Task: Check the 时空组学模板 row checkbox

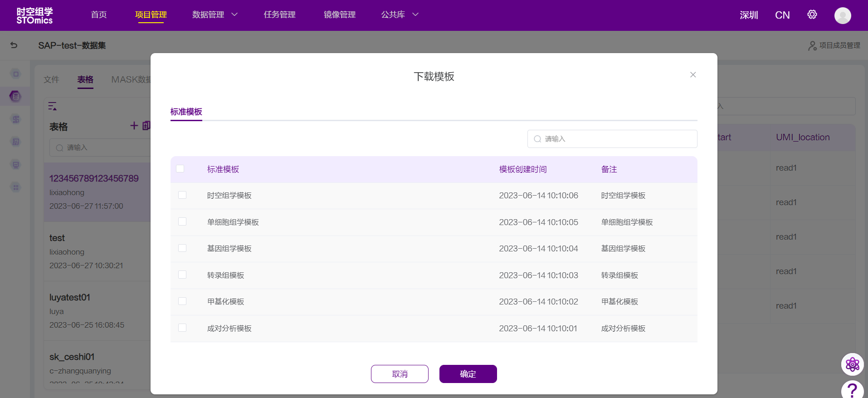Action: [x=182, y=195]
